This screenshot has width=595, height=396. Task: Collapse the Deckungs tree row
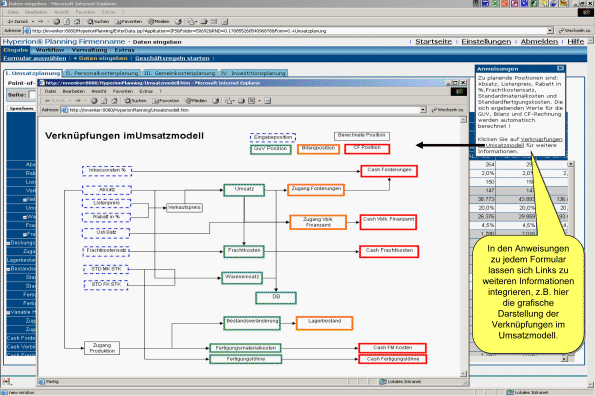click(8, 243)
